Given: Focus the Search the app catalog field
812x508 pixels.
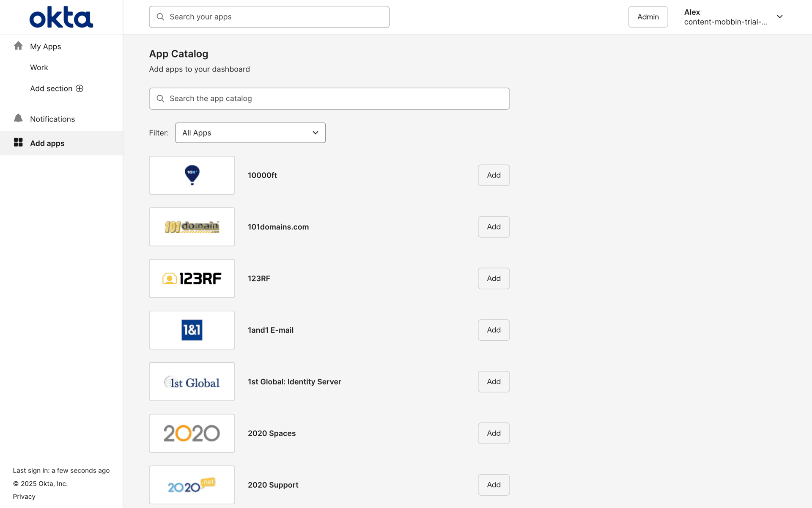Looking at the screenshot, I should pos(329,99).
